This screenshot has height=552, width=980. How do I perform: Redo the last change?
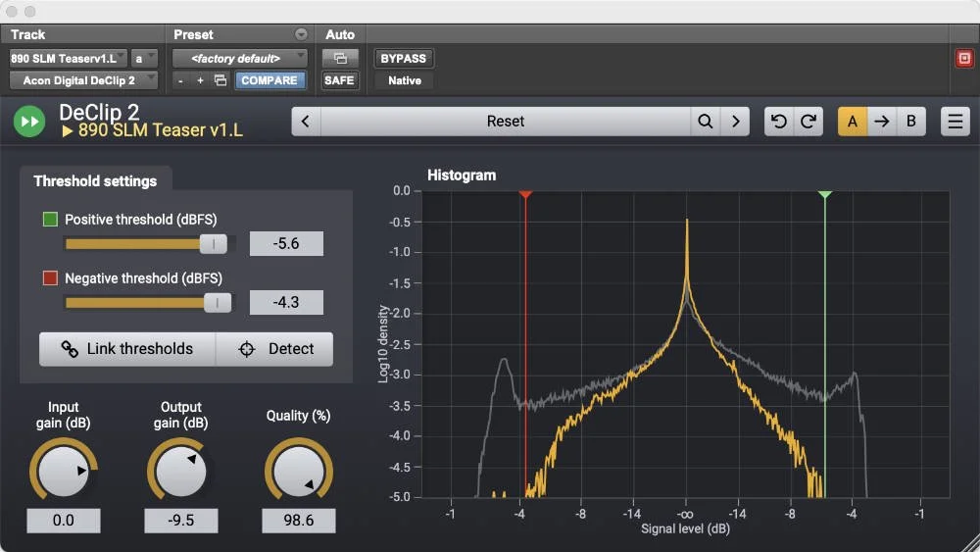tap(808, 122)
